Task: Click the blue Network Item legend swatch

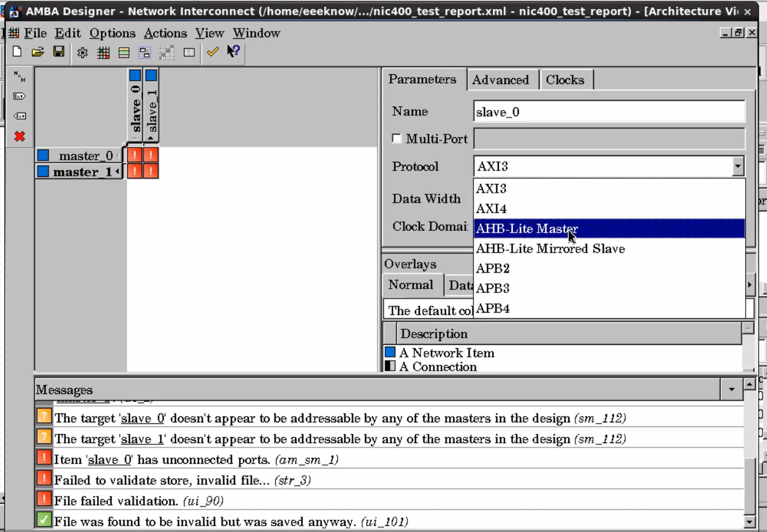Action: coord(390,352)
